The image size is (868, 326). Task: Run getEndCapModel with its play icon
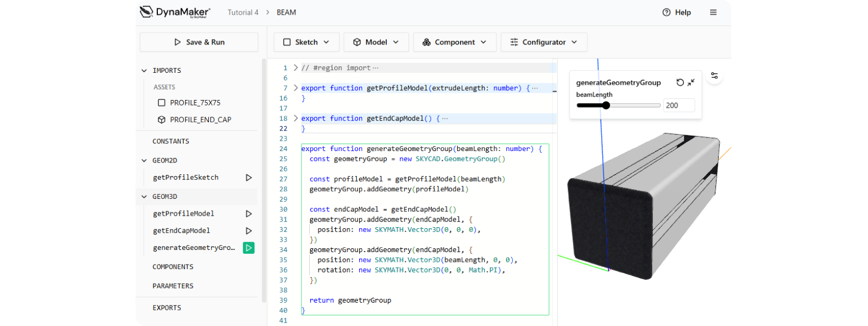point(248,231)
